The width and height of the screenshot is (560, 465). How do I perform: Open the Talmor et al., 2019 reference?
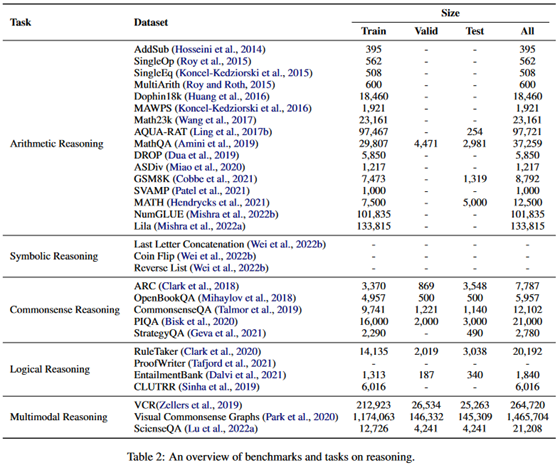[x=258, y=310]
